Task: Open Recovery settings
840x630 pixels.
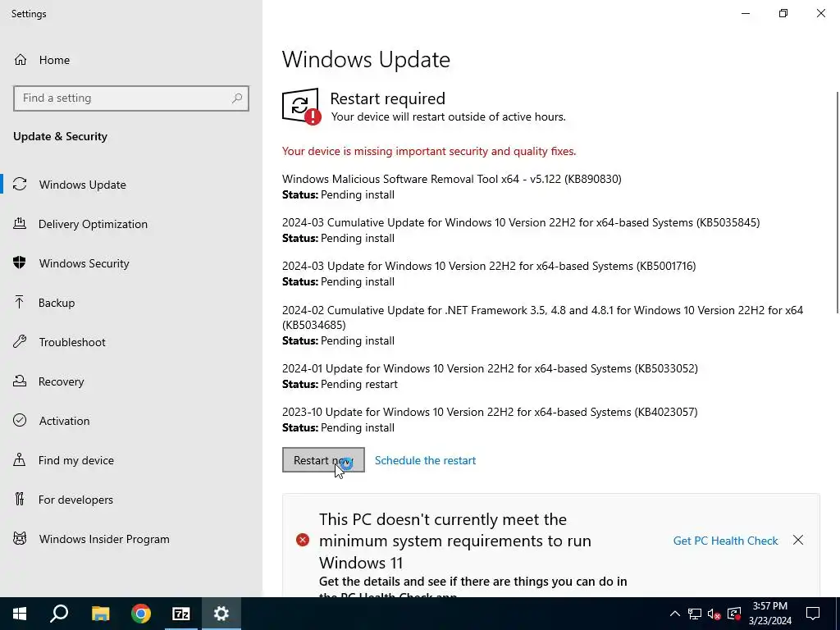Action: 131,381
